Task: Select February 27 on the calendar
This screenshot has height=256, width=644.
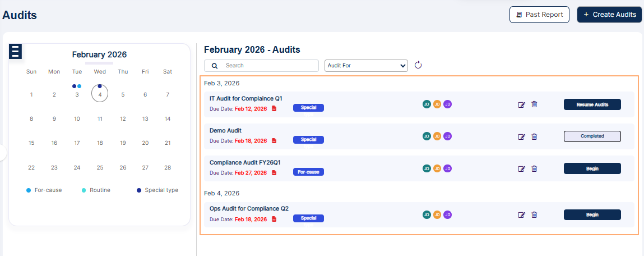Action: pyautogui.click(x=145, y=167)
